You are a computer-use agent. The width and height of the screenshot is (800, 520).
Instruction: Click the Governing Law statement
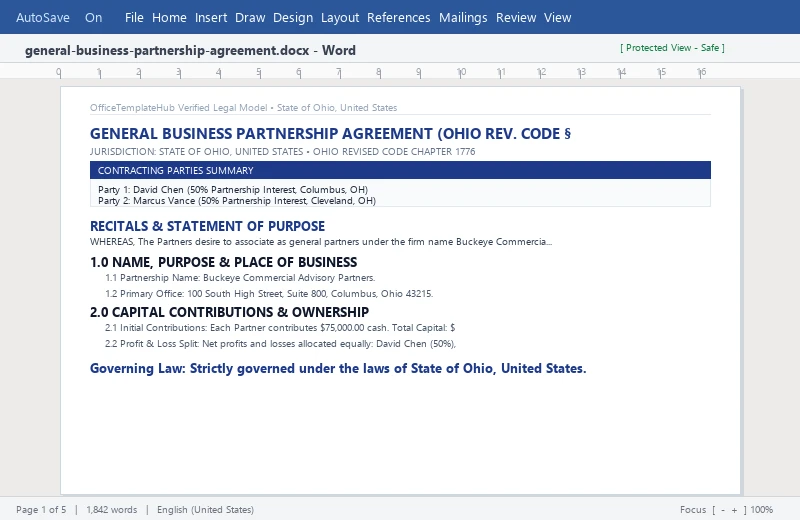pos(338,368)
